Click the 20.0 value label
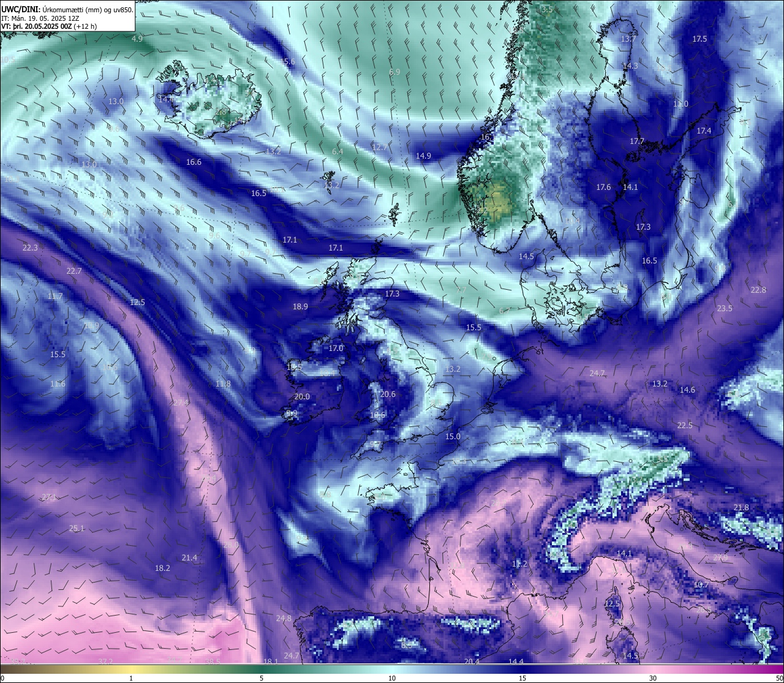The height and width of the screenshot is (683, 784). coord(302,396)
